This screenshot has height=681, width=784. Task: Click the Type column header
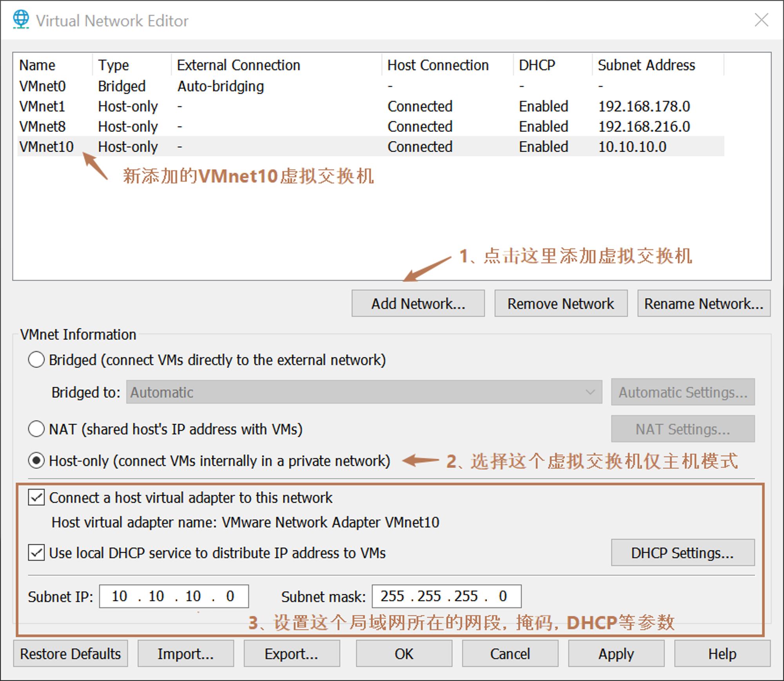point(113,65)
